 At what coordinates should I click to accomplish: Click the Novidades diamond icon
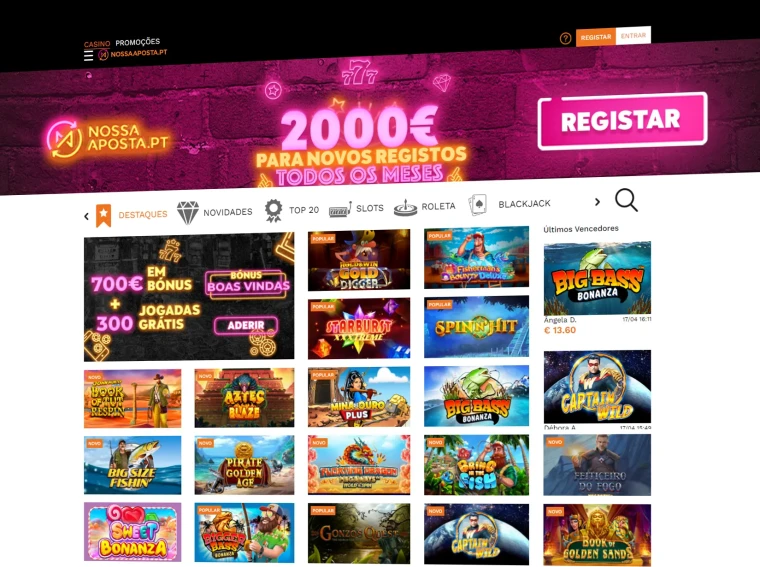click(x=188, y=213)
